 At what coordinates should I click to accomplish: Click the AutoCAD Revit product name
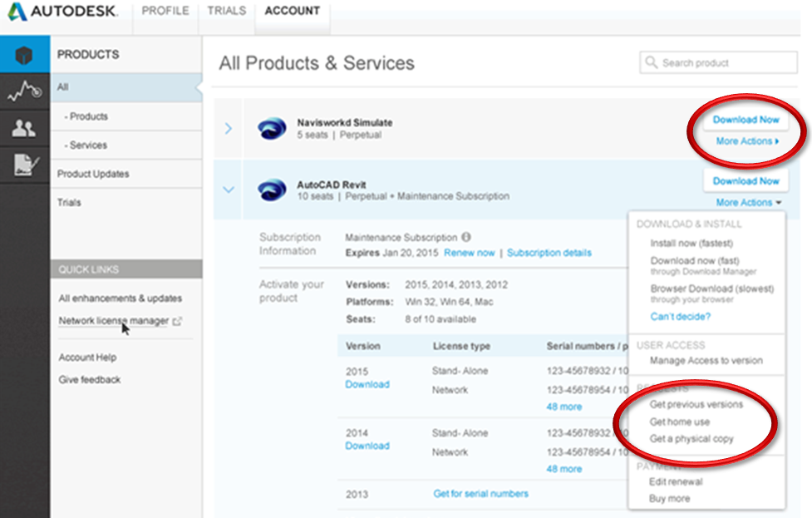point(332,185)
